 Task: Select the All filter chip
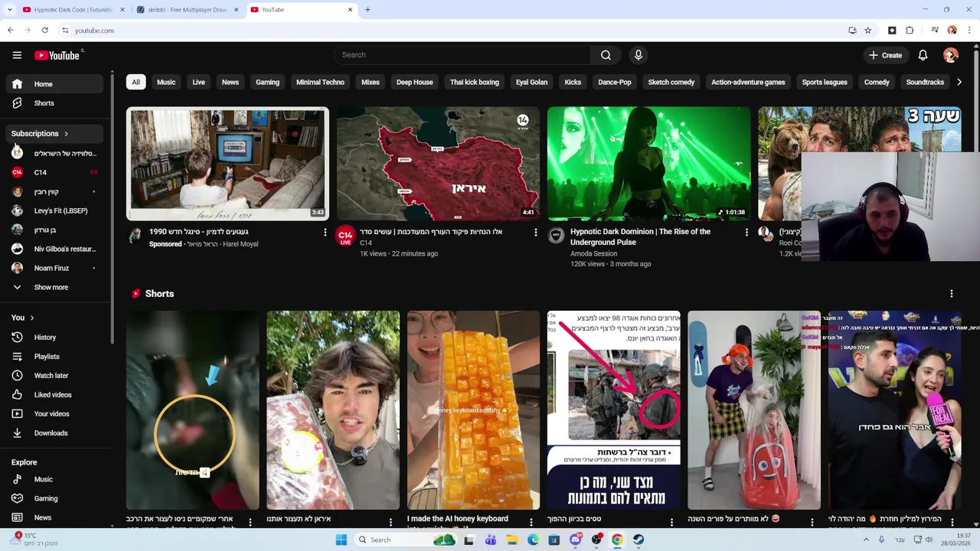tap(136, 82)
